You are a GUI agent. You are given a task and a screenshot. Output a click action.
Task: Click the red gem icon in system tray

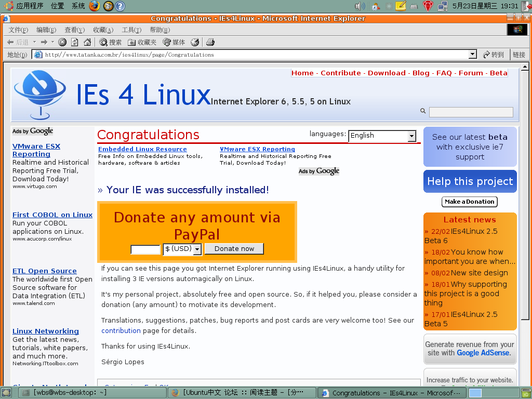pos(428,6)
